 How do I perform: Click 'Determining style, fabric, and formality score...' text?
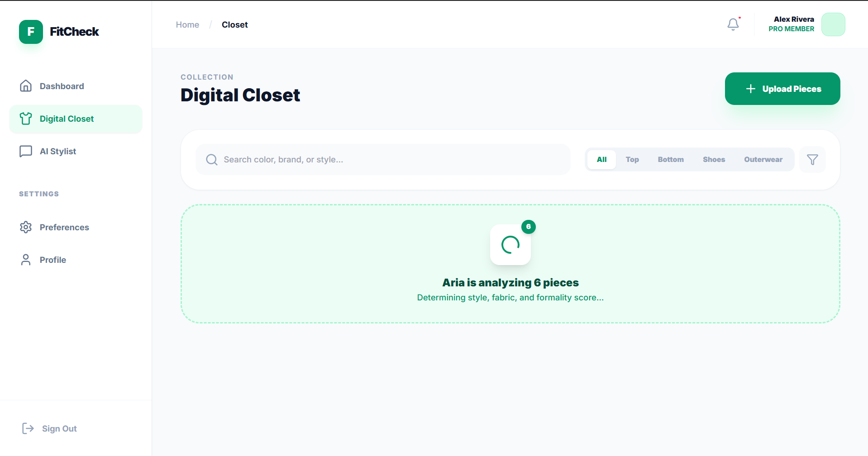pyautogui.click(x=510, y=298)
